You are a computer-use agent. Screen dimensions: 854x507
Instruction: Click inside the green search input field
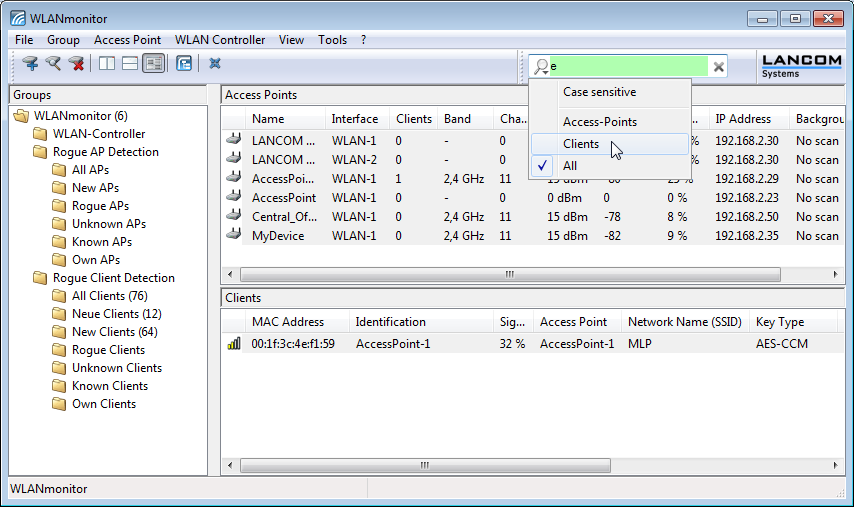[630, 67]
